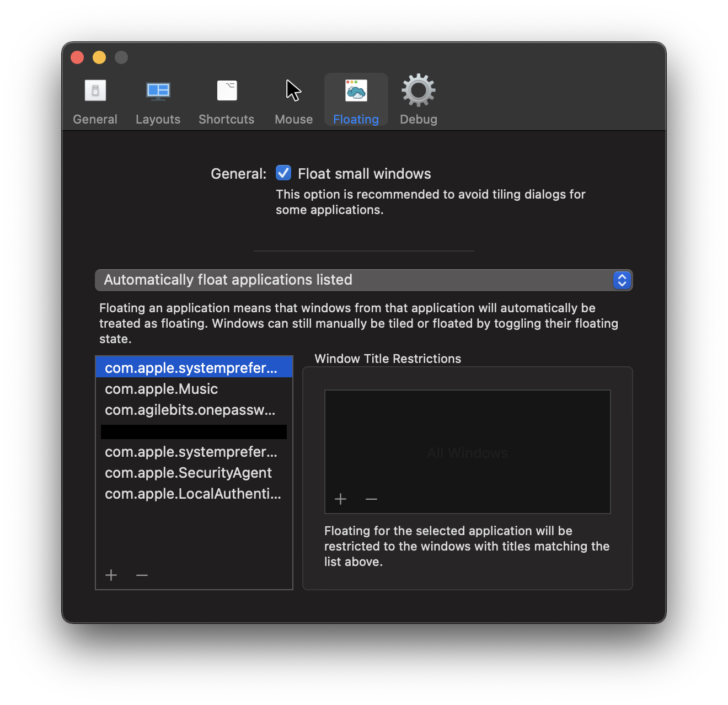Open the Layouts preferences pane

[x=158, y=101]
